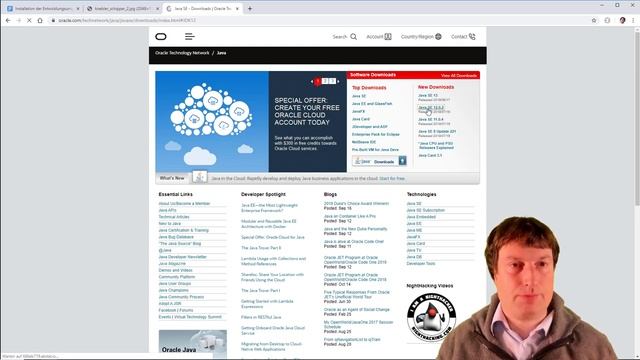Click the Java Downloads button
The image size is (640, 360).
pos(379,161)
